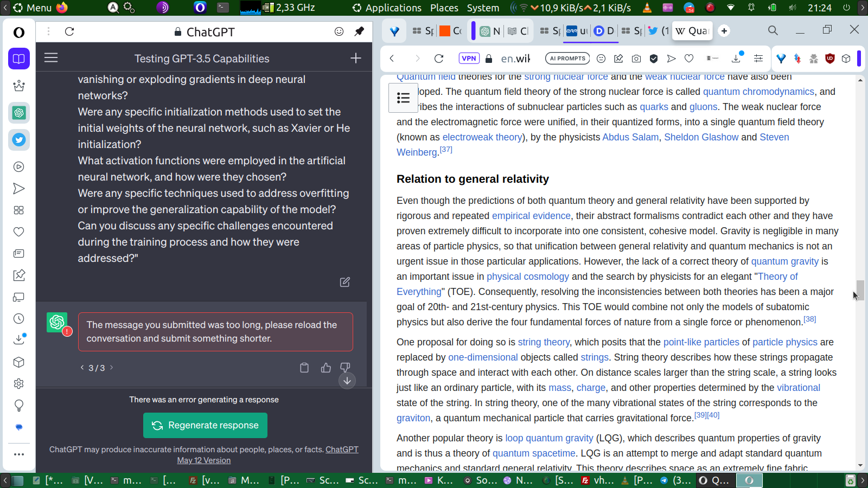Open uBlock Origin extension icon

[830, 59]
